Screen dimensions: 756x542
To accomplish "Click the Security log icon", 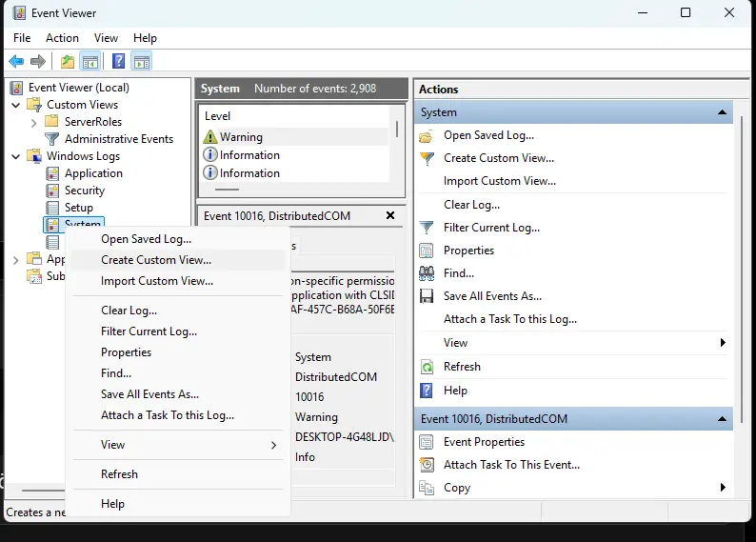I will point(52,191).
